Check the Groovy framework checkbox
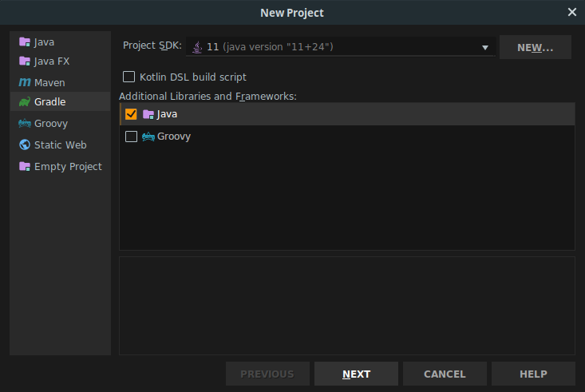 [x=131, y=137]
